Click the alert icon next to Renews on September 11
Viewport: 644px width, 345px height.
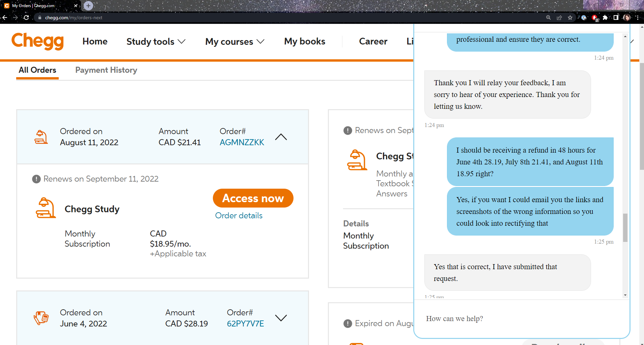[36, 179]
